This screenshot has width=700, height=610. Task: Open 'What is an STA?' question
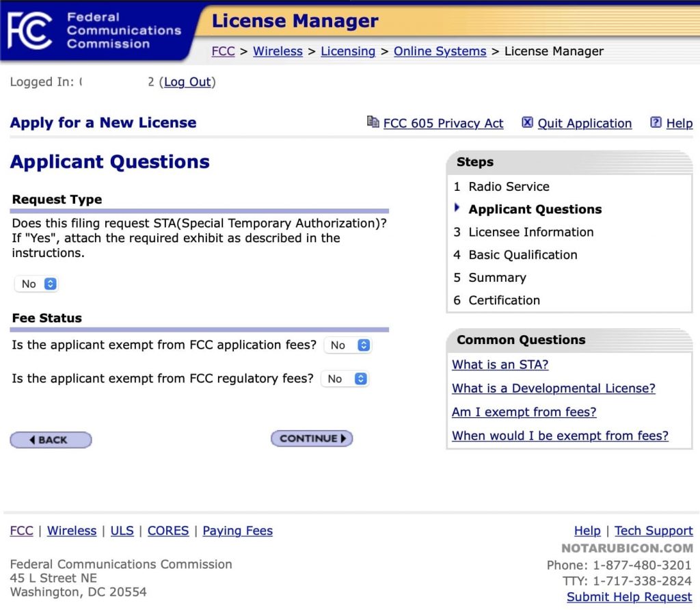[x=500, y=365]
